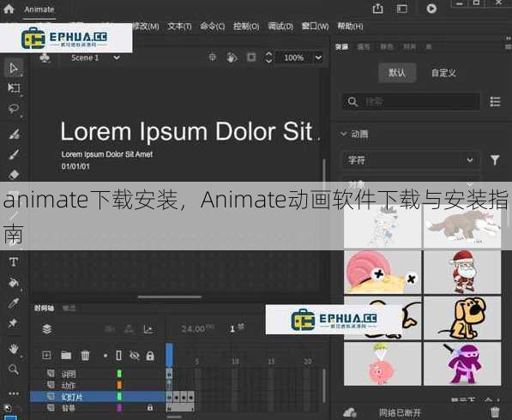Image resolution: width=512 pixels, height=420 pixels.
Task: Toggle lock all layers icon
Action: click(x=150, y=356)
